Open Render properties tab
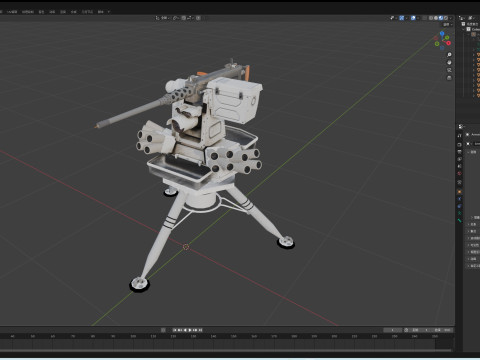Image resolution: width=480 pixels, height=360 pixels. click(x=459, y=144)
